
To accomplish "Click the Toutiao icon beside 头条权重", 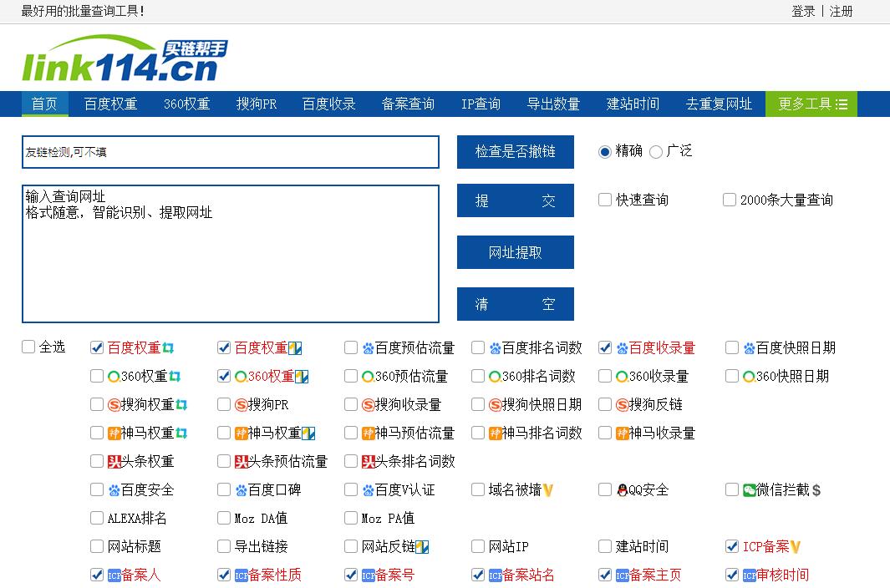I will 114,462.
